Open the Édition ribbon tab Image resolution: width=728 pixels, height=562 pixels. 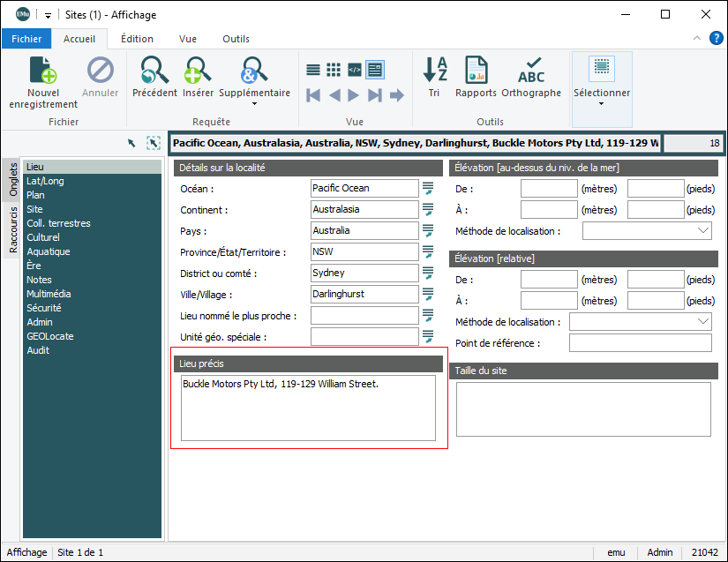click(137, 39)
